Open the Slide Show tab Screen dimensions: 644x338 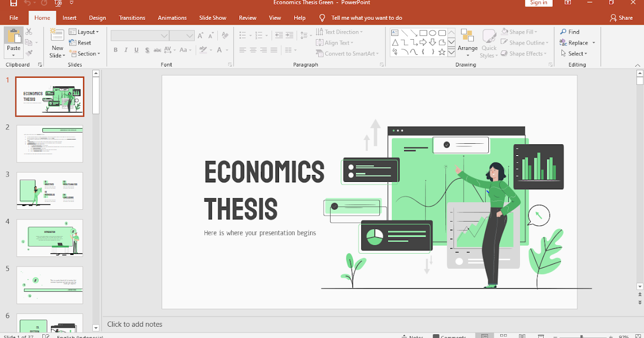point(213,18)
